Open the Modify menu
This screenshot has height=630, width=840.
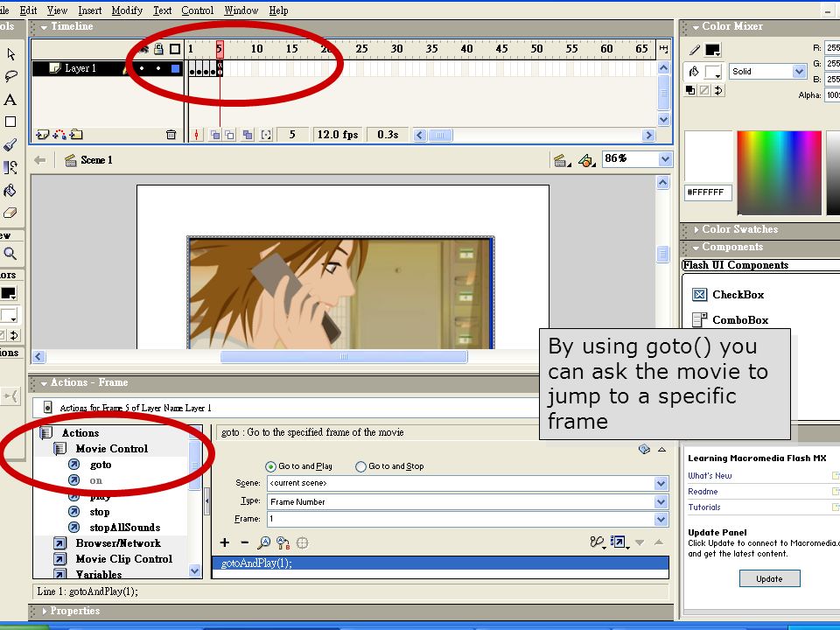tap(127, 10)
